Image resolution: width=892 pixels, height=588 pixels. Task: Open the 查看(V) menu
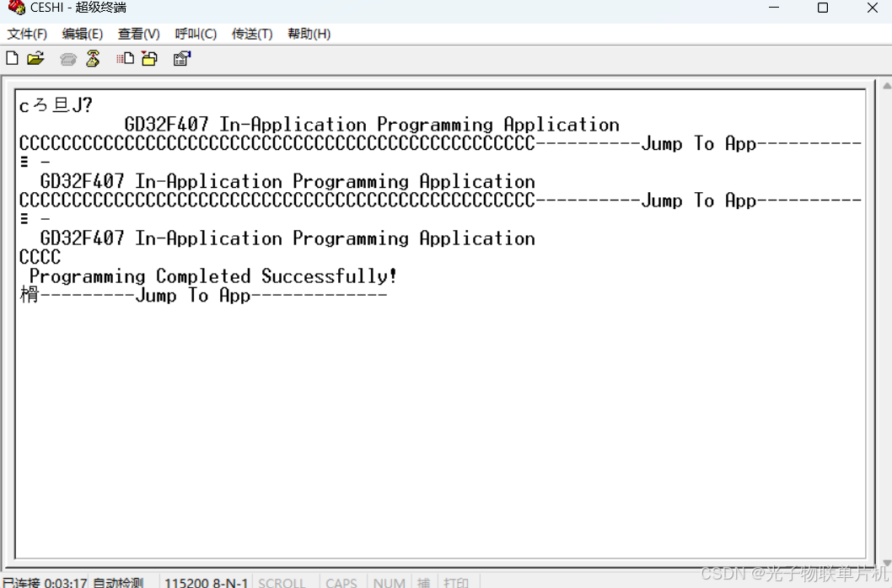(x=139, y=35)
